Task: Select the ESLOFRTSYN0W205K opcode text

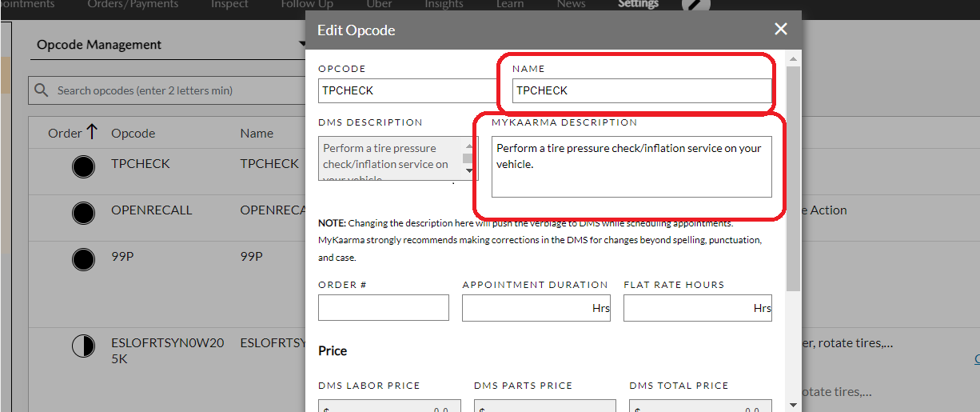Action: [x=168, y=350]
